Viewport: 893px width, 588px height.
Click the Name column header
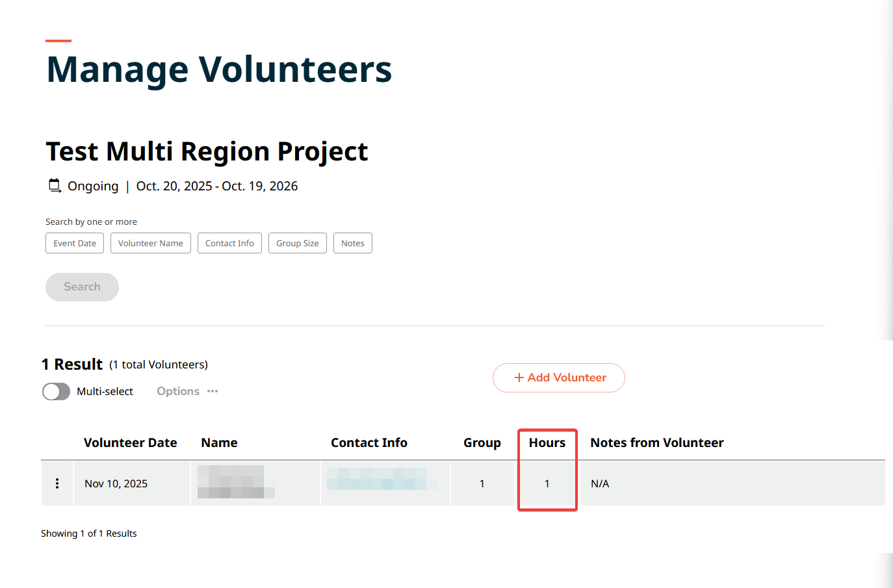point(219,442)
